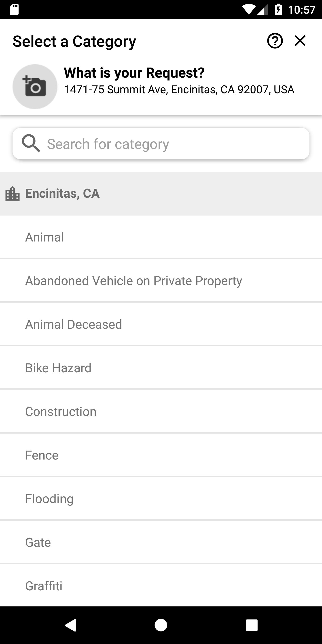
Task: Select the Animal category
Action: point(161,237)
